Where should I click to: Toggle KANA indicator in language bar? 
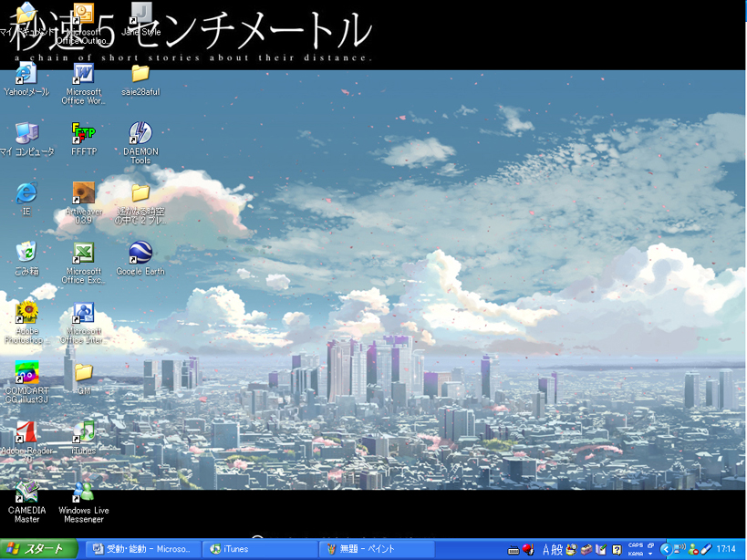pos(635,554)
